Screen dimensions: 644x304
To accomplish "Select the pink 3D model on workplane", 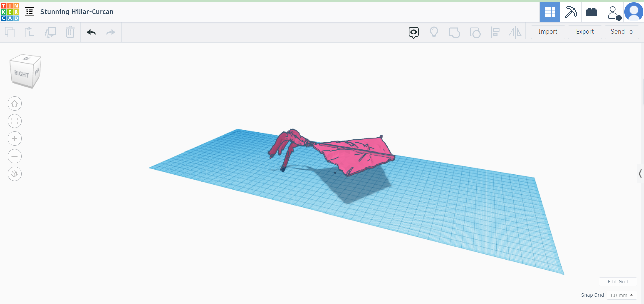I will click(356, 155).
